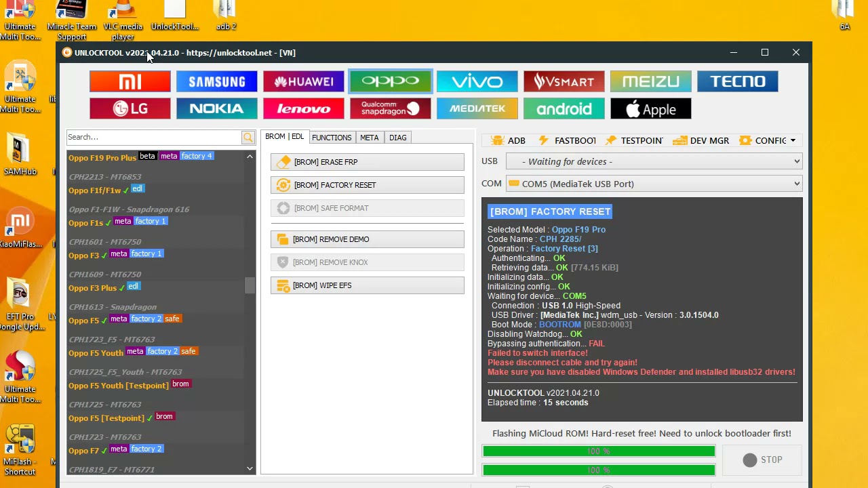This screenshot has width=868, height=488.
Task: Click the [BROM] SAFE FORMAT button
Action: [x=368, y=208]
